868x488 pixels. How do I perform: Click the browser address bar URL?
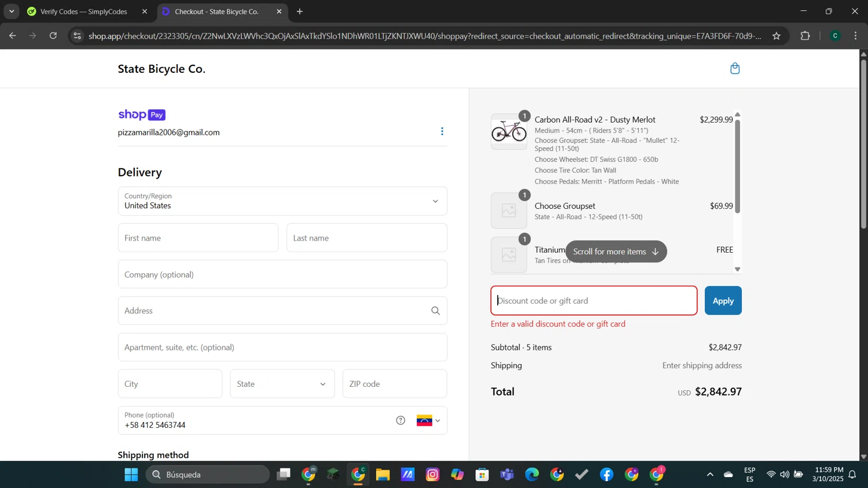coord(425,36)
